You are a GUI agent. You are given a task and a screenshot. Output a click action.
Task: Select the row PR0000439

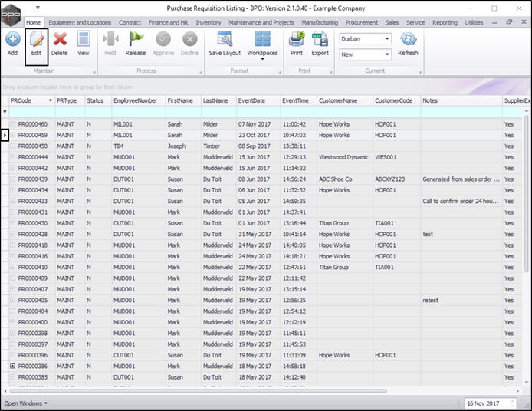click(x=33, y=179)
